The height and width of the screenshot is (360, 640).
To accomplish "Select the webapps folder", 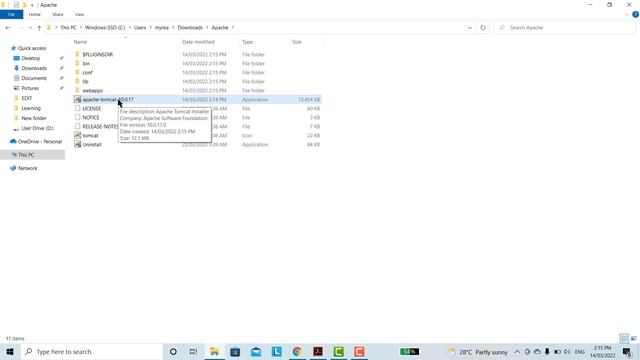I will click(x=92, y=91).
